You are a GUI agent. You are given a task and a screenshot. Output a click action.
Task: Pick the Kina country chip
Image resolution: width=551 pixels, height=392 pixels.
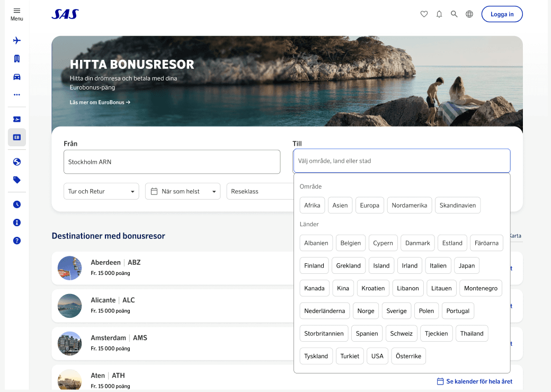click(x=343, y=288)
